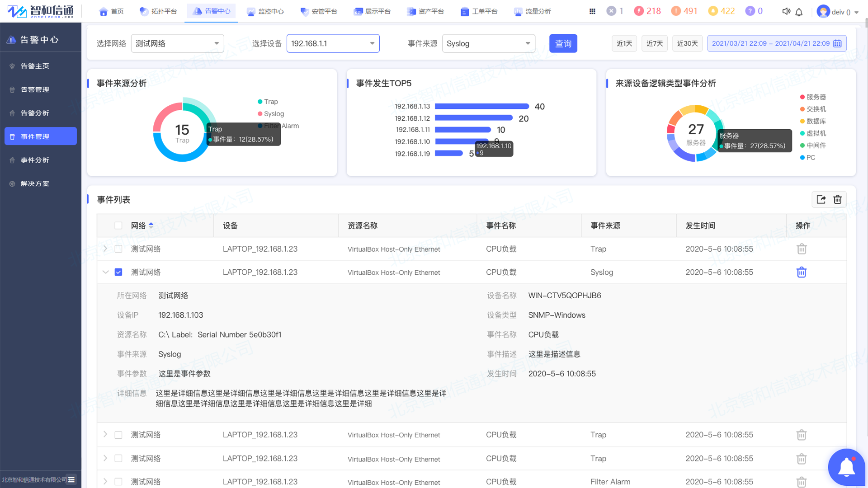This screenshot has width=868, height=488.
Task: Uncheck the selected Syslog event row checkbox
Action: 118,272
